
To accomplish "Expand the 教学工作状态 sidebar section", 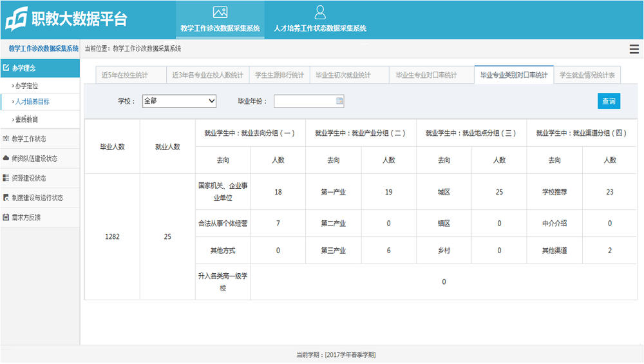I will 40,139.
